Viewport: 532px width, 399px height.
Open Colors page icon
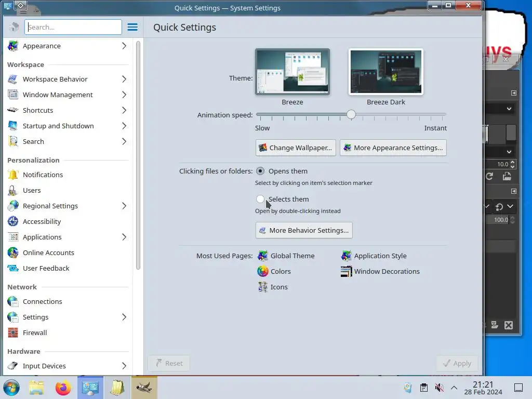point(262,271)
